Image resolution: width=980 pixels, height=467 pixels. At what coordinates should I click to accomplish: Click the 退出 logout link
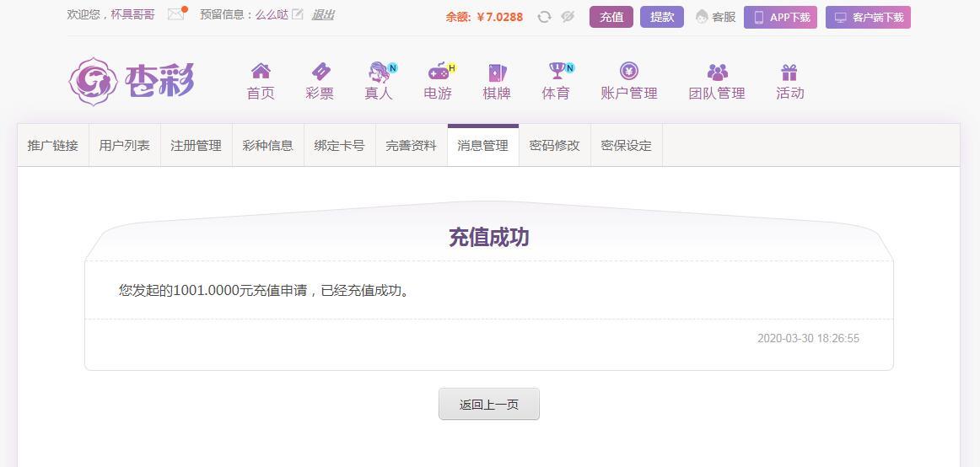click(x=322, y=14)
